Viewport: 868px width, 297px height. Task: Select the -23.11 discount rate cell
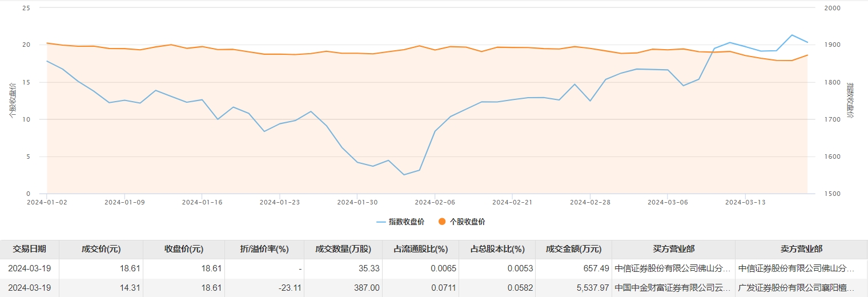[265, 288]
